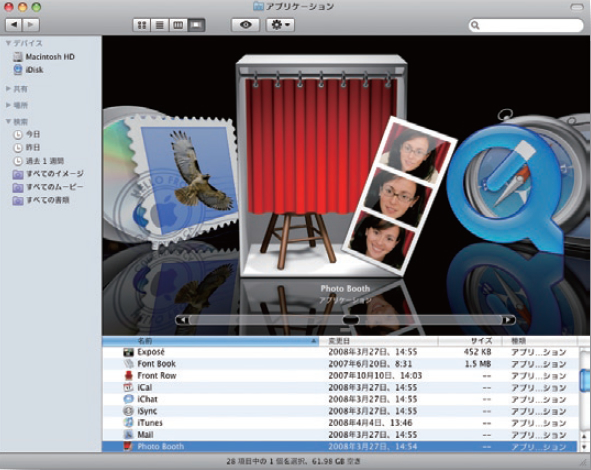The width and height of the screenshot is (591, 470).
Task: Open the Action gear menu
Action: (x=280, y=25)
